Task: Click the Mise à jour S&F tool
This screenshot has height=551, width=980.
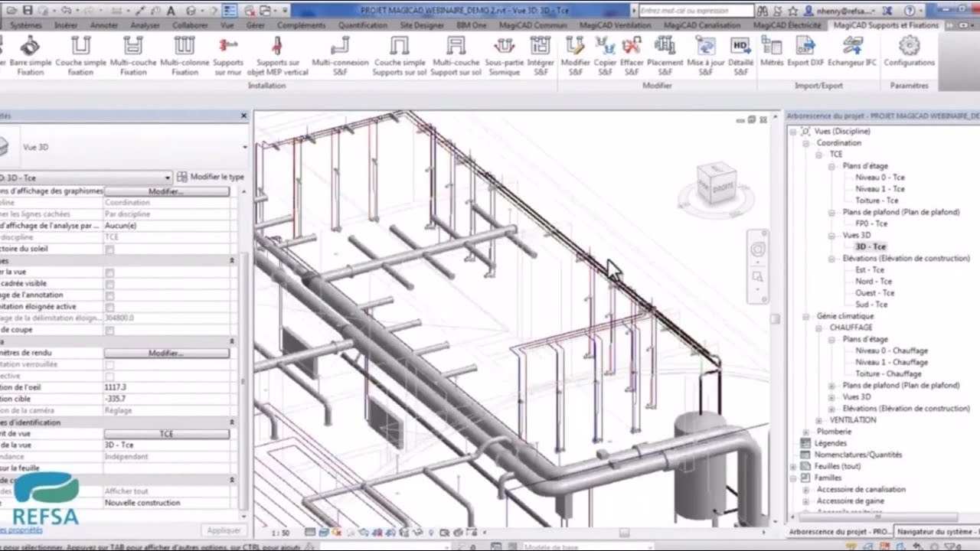Action: [706, 55]
